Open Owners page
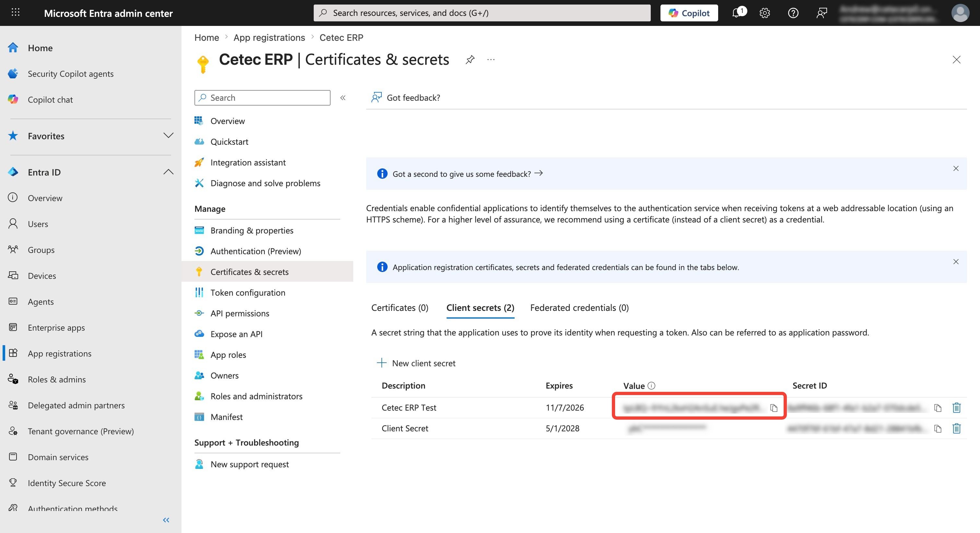This screenshot has width=980, height=533. tap(225, 376)
